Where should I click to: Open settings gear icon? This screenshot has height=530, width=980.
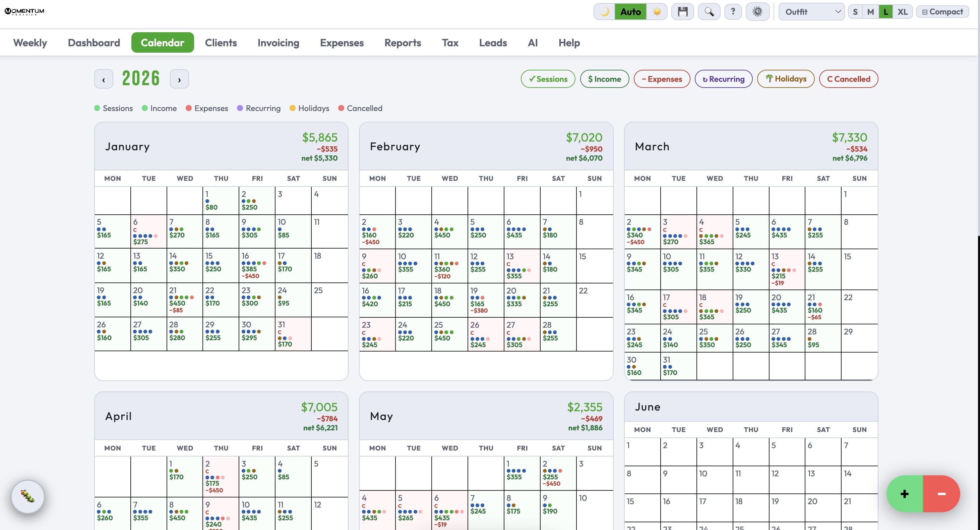pos(757,12)
